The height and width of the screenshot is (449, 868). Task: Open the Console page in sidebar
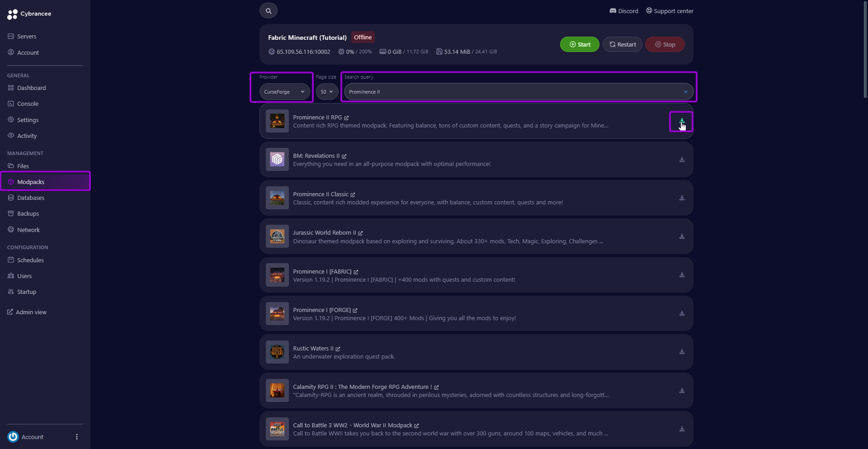(28, 104)
